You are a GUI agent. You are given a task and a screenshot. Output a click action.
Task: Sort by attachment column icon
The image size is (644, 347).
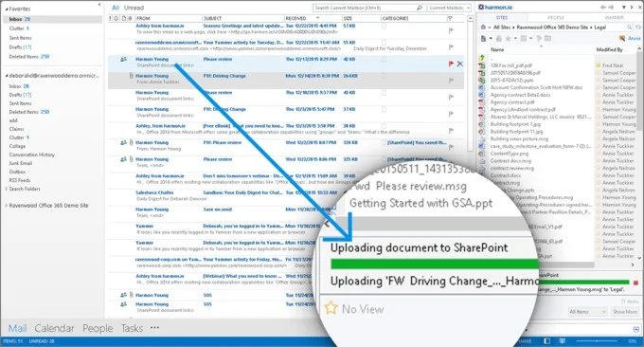(130, 18)
